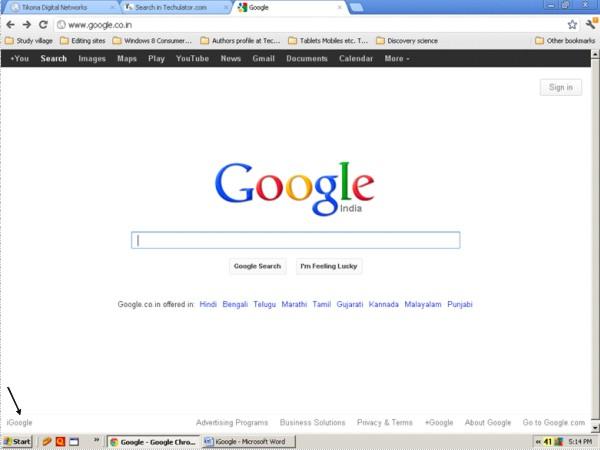Screen dimensions: 600x450
Task: Close the Tikona Digital Networks tab
Action: tap(112, 7)
